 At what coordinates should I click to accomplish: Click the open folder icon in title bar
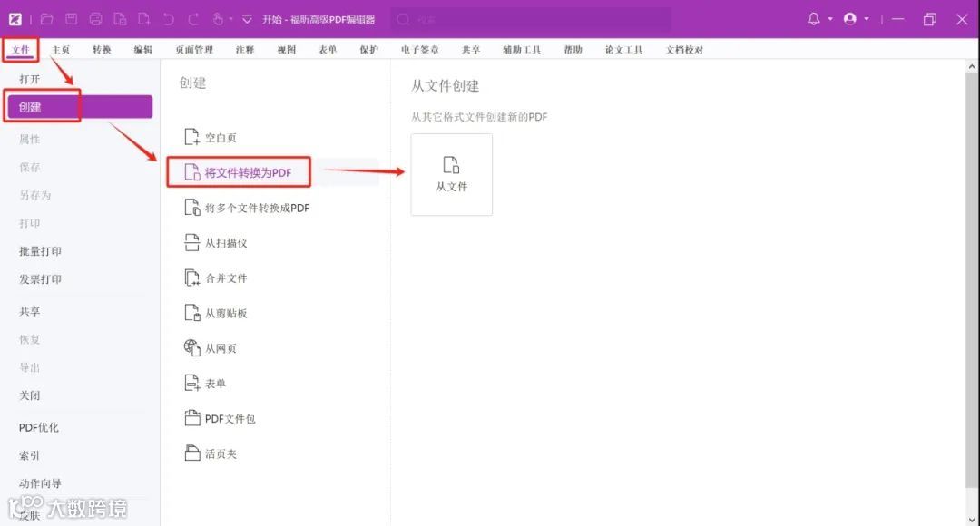tap(47, 19)
